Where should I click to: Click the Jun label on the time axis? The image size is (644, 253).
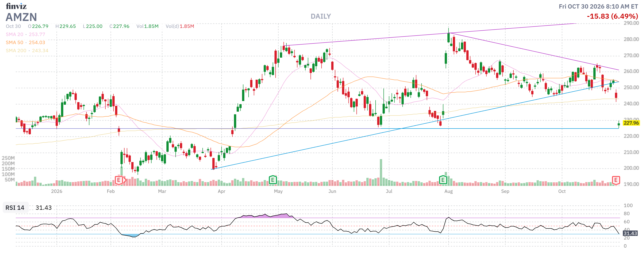(x=332, y=191)
